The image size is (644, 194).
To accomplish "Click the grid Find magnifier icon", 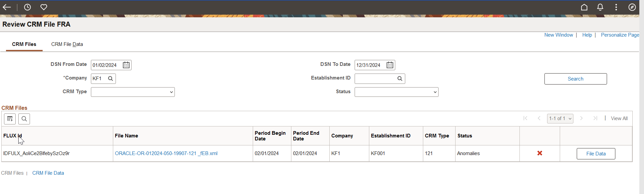I will (x=24, y=119).
